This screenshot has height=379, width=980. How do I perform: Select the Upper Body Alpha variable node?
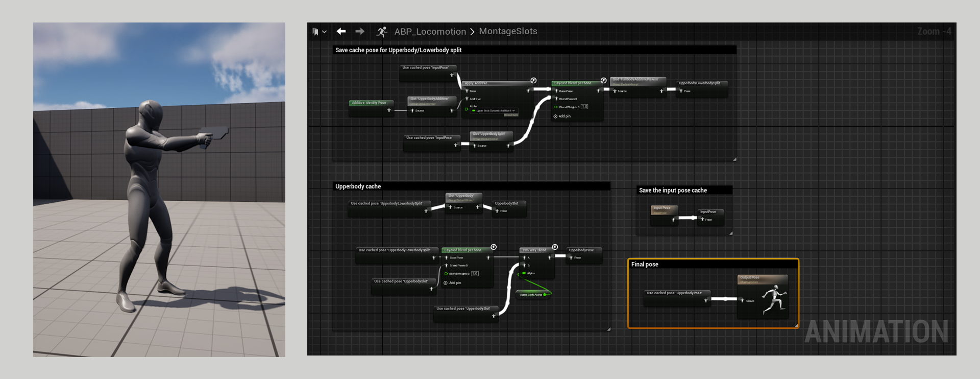[x=533, y=295]
